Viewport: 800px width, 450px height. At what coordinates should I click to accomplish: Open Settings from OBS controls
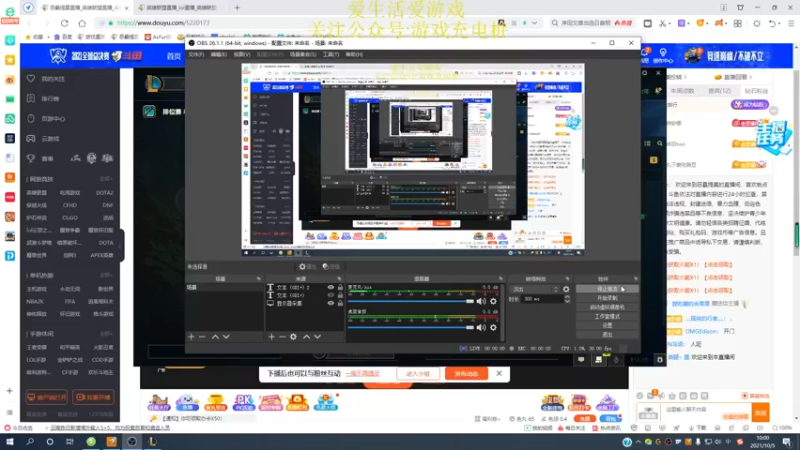click(607, 326)
